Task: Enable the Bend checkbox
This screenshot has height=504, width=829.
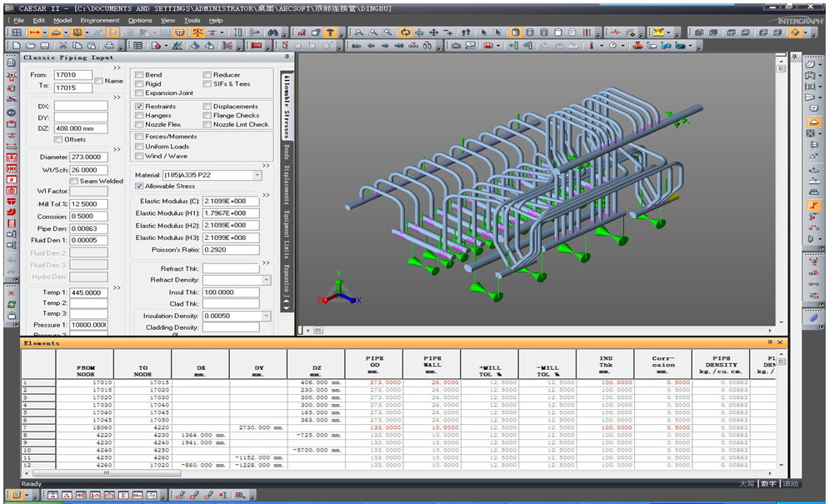Action: click(139, 75)
